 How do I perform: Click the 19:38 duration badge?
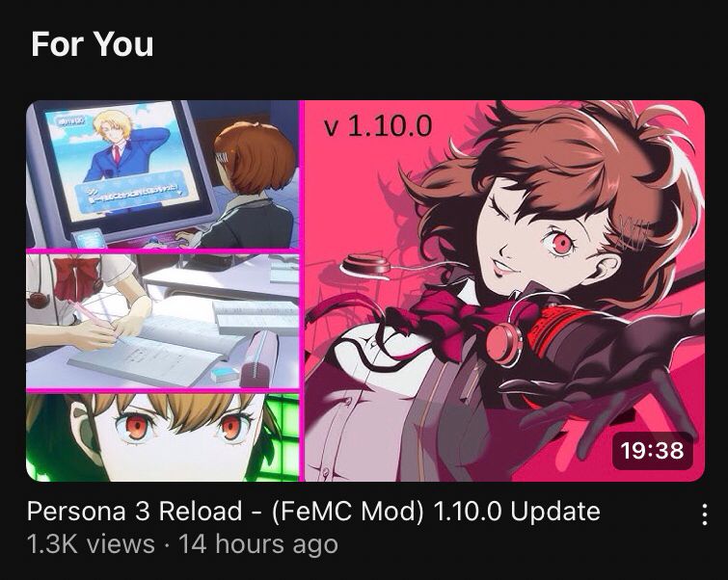[x=652, y=450]
